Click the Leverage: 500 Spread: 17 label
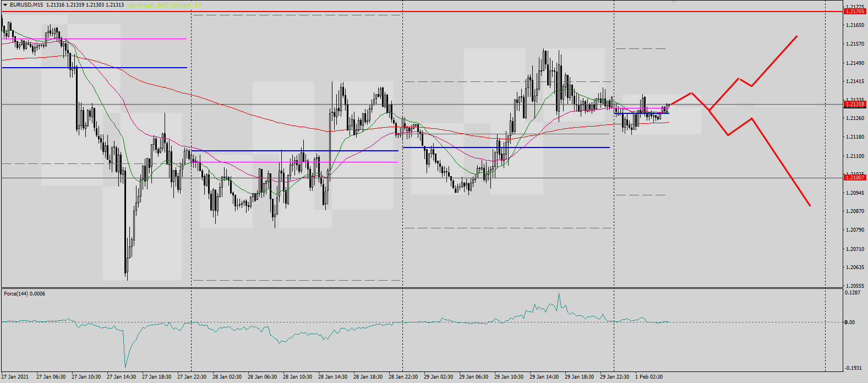Image resolution: width=868 pixels, height=383 pixels. 164,5
